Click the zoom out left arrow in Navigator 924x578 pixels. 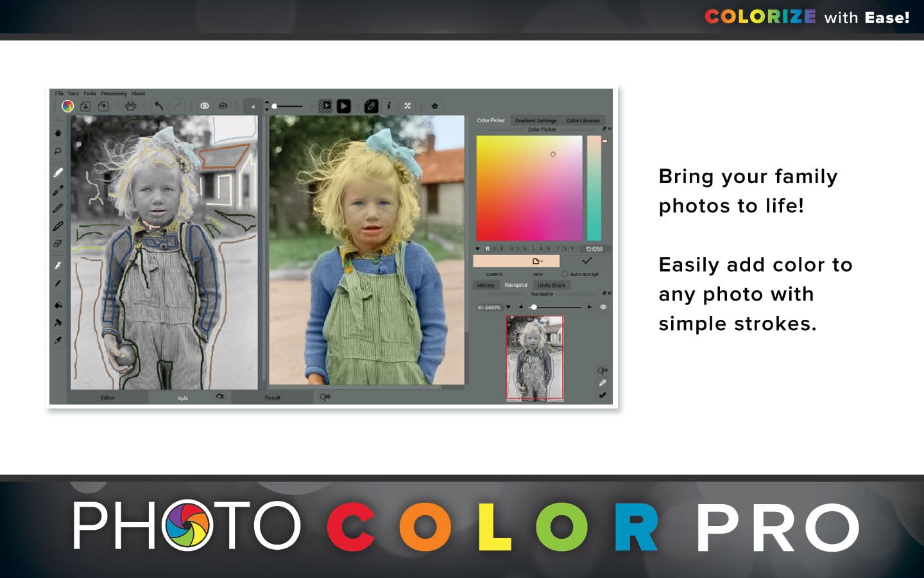coord(520,307)
